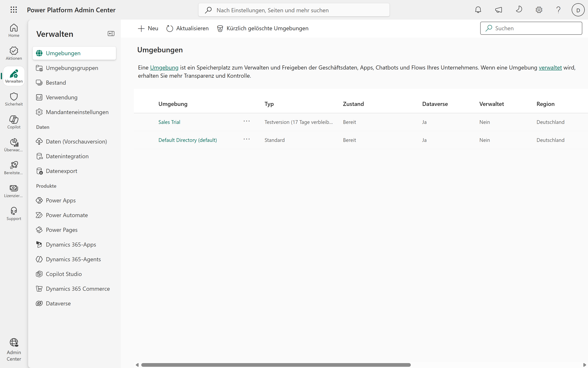Follow the Umgebung link in description
588x368 pixels.
tap(164, 67)
